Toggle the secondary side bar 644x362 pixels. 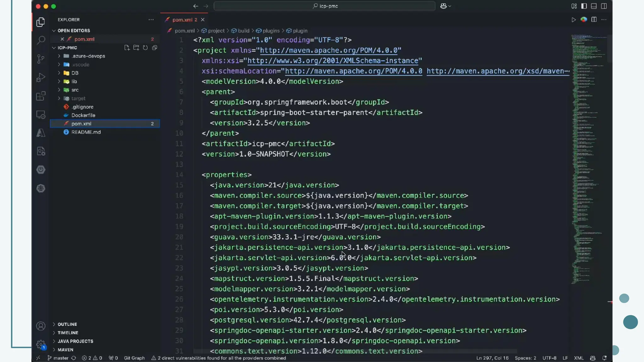(604, 6)
